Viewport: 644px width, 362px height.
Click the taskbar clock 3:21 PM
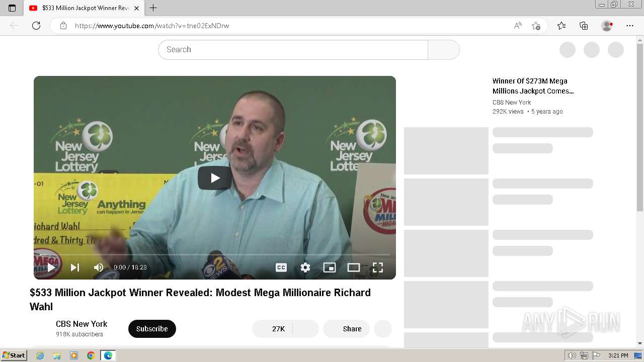[618, 355]
